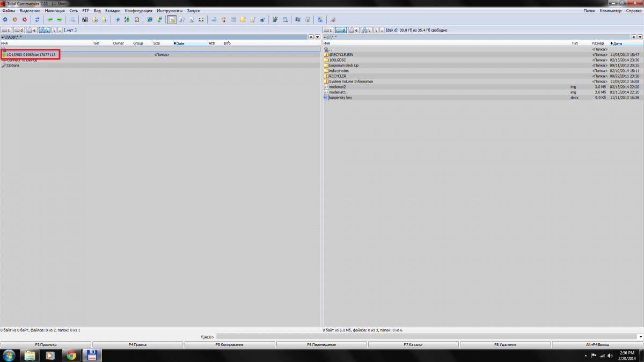Click the Internet Explorer globe toolbar icon
The image size is (644, 362).
pyautogui.click(x=150, y=20)
